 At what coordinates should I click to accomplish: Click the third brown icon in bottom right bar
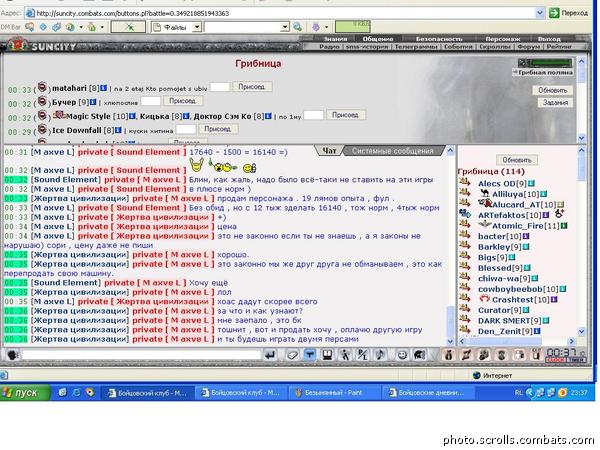click(484, 355)
